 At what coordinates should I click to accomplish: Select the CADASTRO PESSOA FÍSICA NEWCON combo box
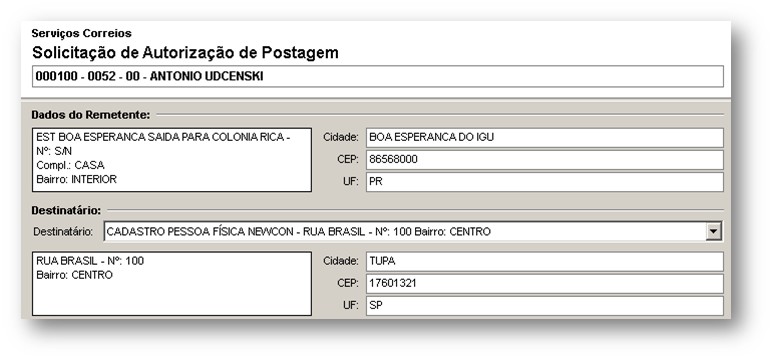[x=413, y=231]
